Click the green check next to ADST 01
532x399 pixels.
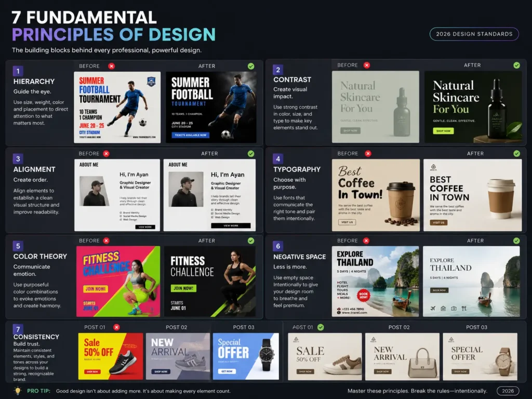[321, 327]
